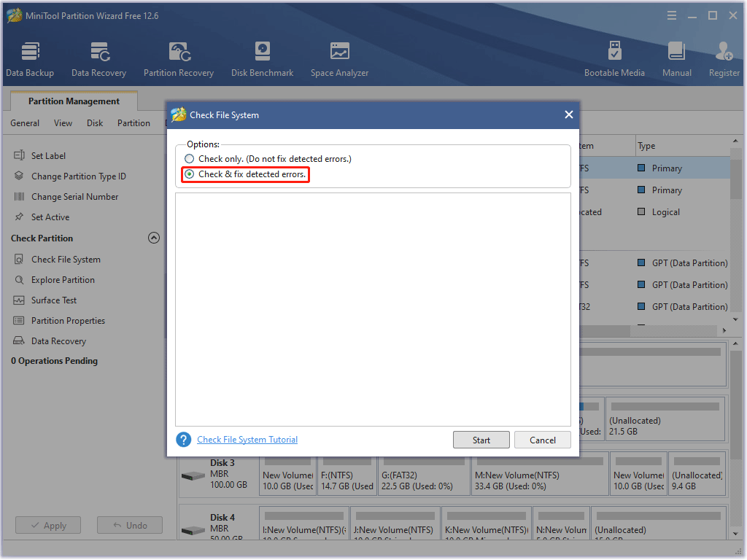Click the Cancel button
The image size is (747, 560).
(x=542, y=439)
